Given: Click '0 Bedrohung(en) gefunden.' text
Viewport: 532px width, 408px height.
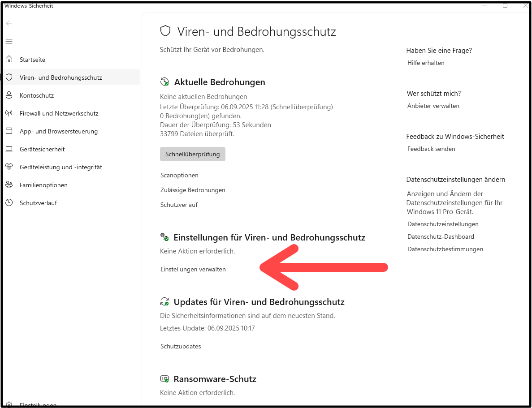Looking at the screenshot, I should point(201,116).
